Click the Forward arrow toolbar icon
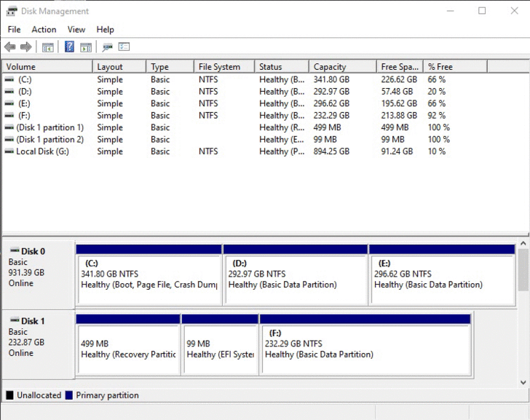The width and height of the screenshot is (530, 420). point(26,47)
